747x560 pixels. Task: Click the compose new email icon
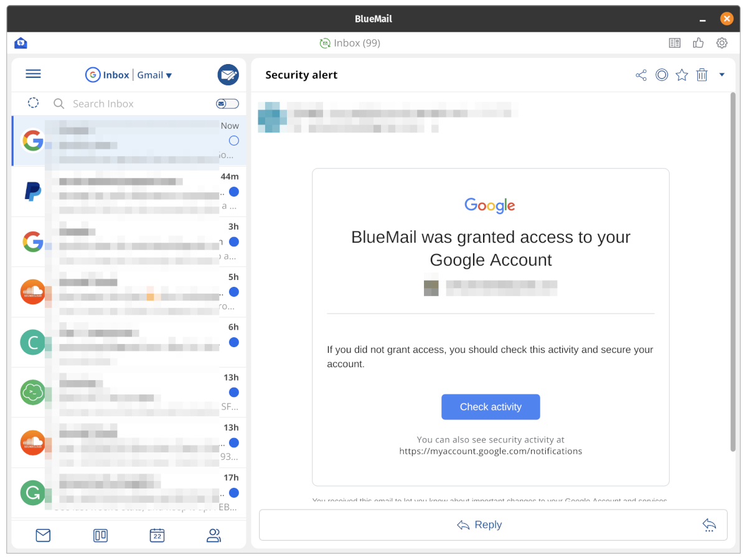click(x=228, y=75)
